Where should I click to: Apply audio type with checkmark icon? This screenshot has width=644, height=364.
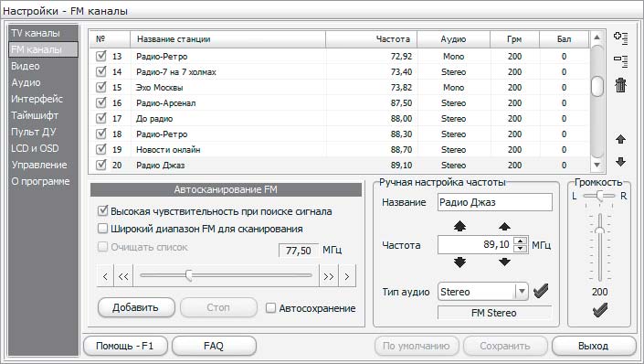coord(541,291)
